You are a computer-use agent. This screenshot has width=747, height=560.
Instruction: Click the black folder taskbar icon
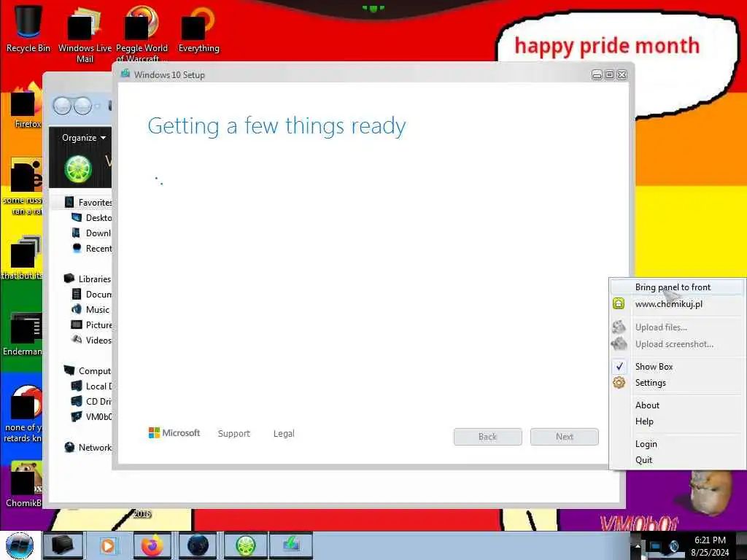tap(63, 545)
